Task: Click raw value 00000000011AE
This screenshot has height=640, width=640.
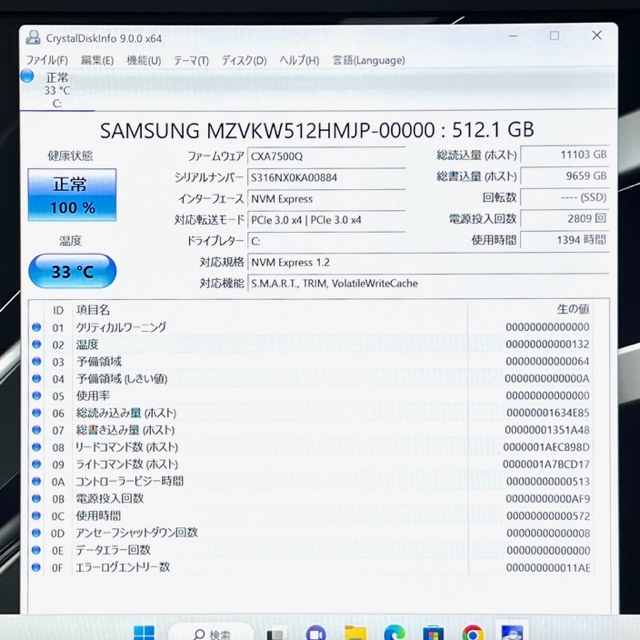Action: tap(548, 568)
